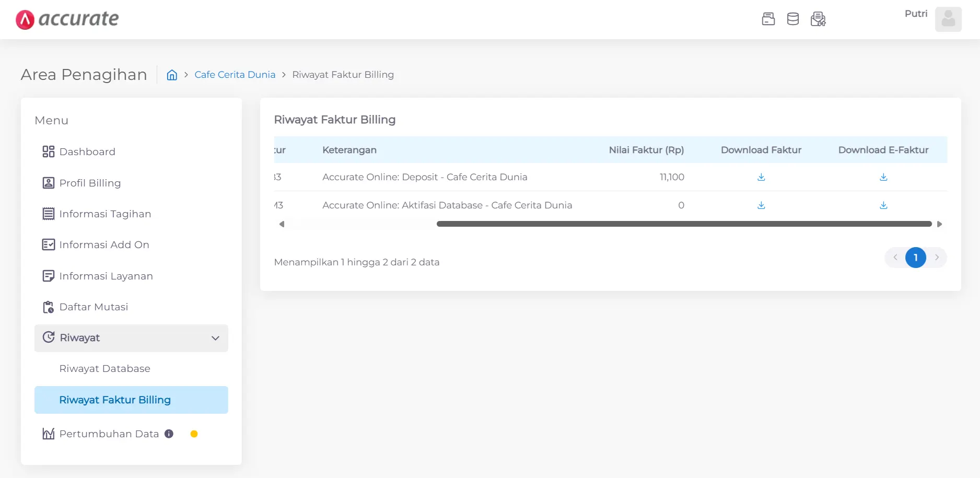Click the Daftar Mutasi clipboard icon
Image resolution: width=980 pixels, height=478 pixels.
49,307
